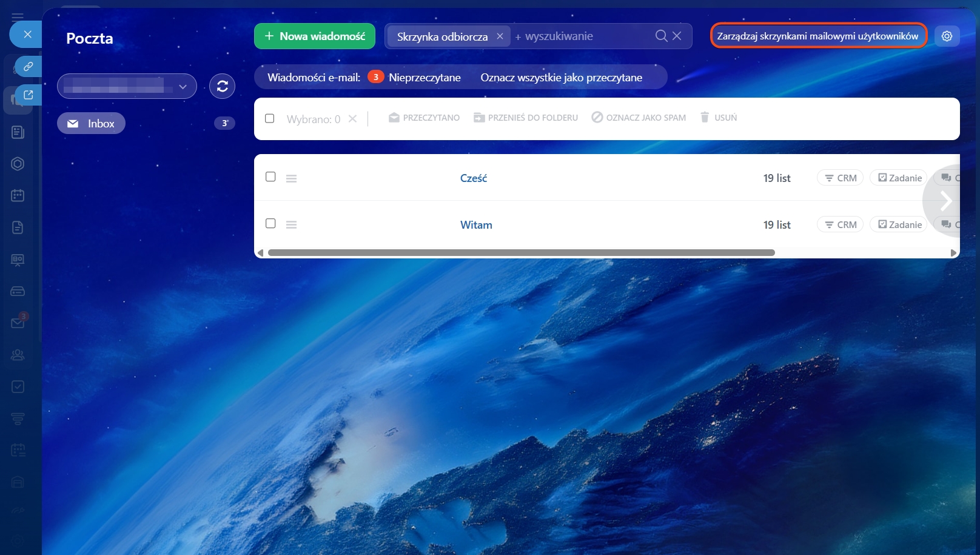This screenshot has width=980, height=555.
Task: Click CRM button for Witam message
Action: 841,224
